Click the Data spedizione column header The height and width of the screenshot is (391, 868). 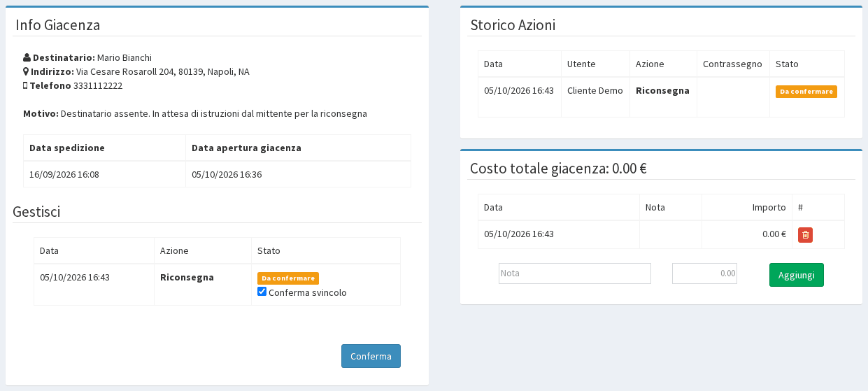tap(67, 148)
